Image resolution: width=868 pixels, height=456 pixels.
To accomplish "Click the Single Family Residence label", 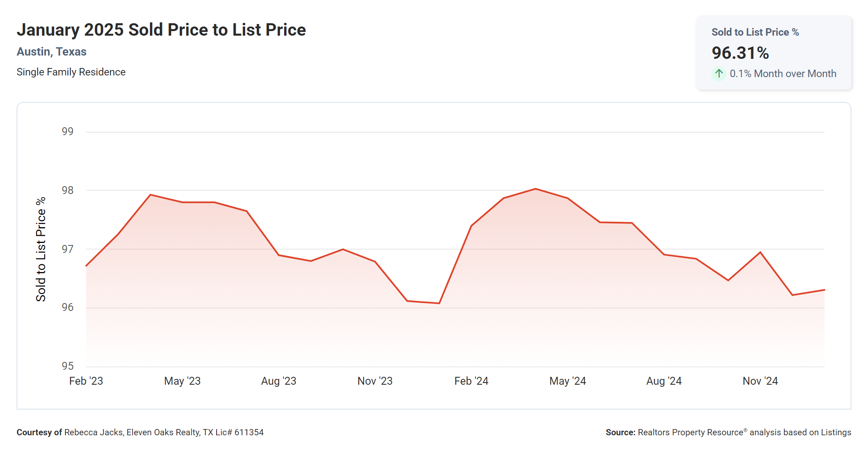I will (x=71, y=72).
